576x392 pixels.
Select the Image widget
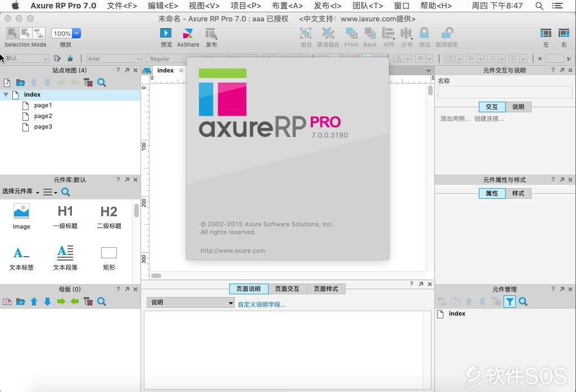21,217
